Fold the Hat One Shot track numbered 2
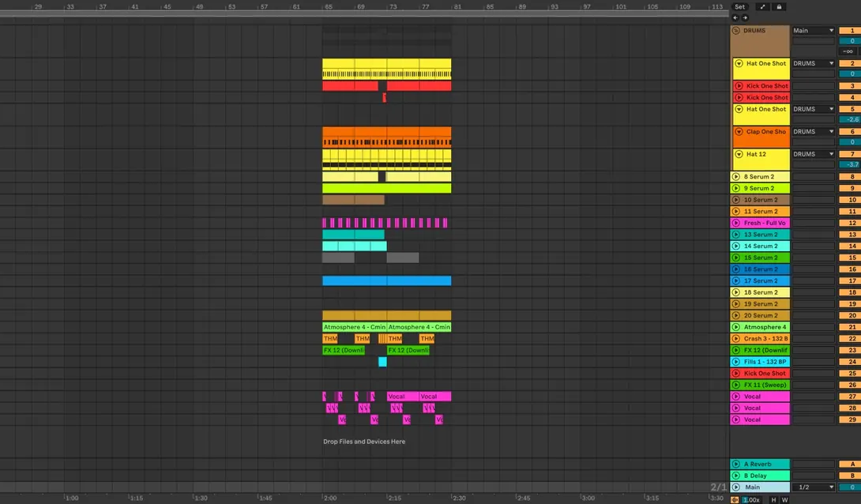Viewport: 861px width, 504px height. click(739, 64)
